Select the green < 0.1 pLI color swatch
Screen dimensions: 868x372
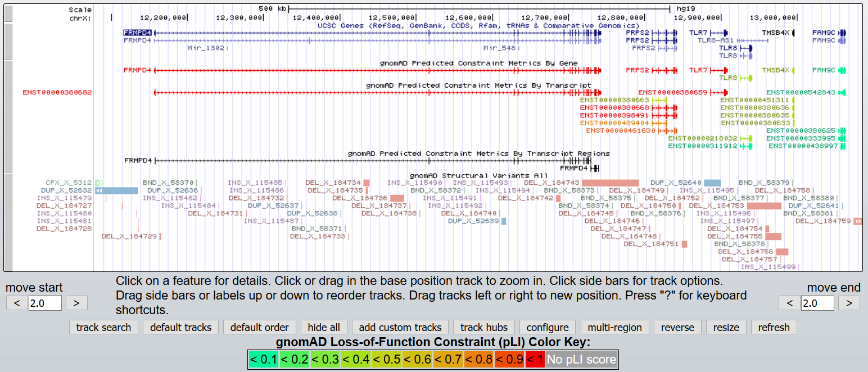(262, 359)
